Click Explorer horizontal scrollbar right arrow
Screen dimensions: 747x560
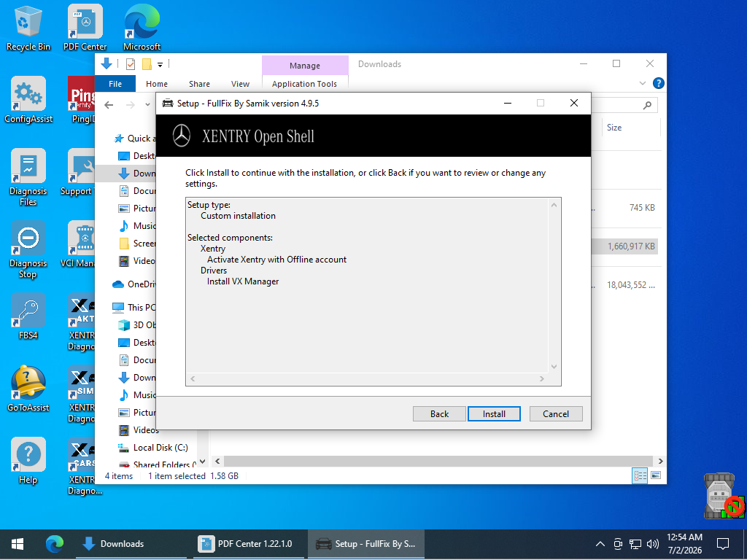click(x=660, y=461)
